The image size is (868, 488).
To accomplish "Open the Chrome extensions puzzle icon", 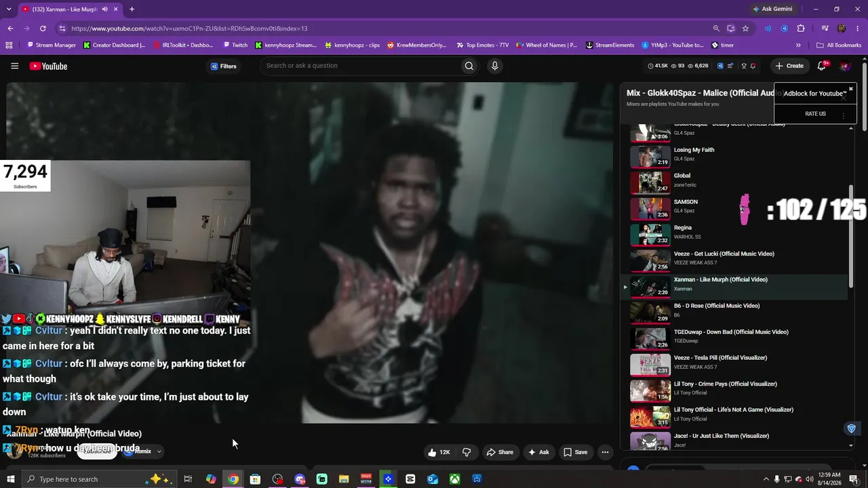I will pos(801,28).
